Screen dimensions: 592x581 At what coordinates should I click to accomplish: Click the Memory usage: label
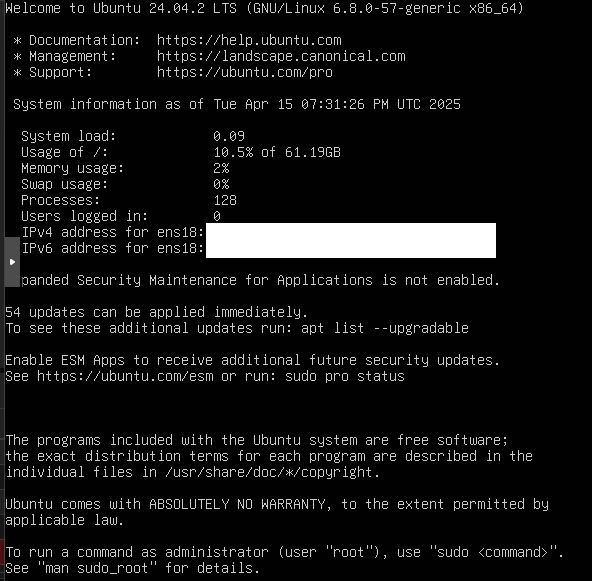pyautogui.click(x=72, y=168)
